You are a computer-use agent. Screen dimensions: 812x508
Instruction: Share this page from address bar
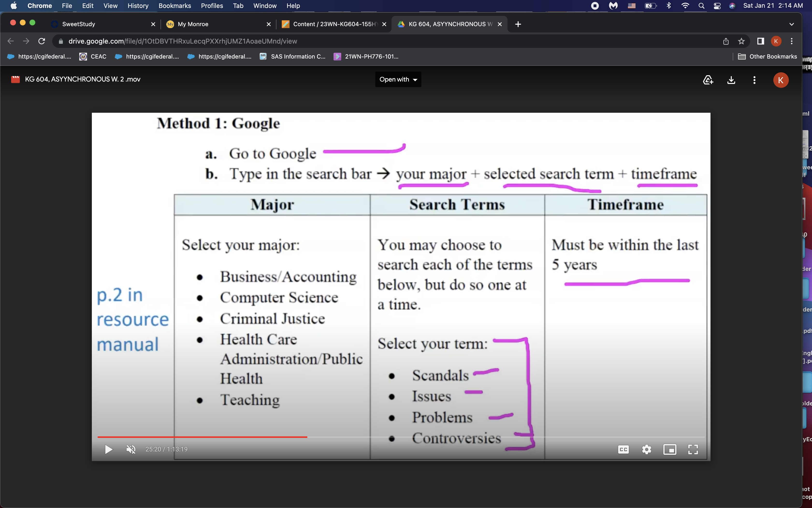[x=726, y=41]
